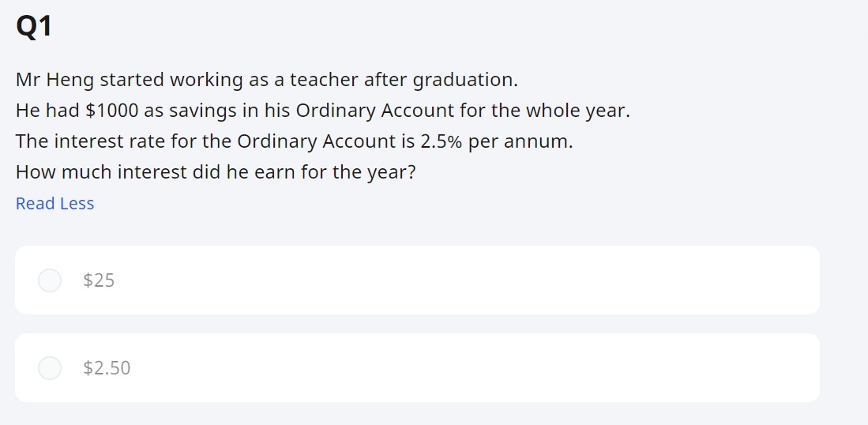
Task: Click the word 'teacher' in the question
Action: [323, 80]
